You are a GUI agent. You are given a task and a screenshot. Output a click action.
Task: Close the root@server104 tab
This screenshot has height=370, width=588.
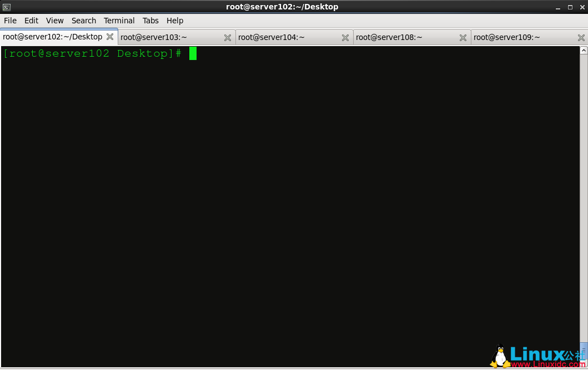click(x=345, y=38)
